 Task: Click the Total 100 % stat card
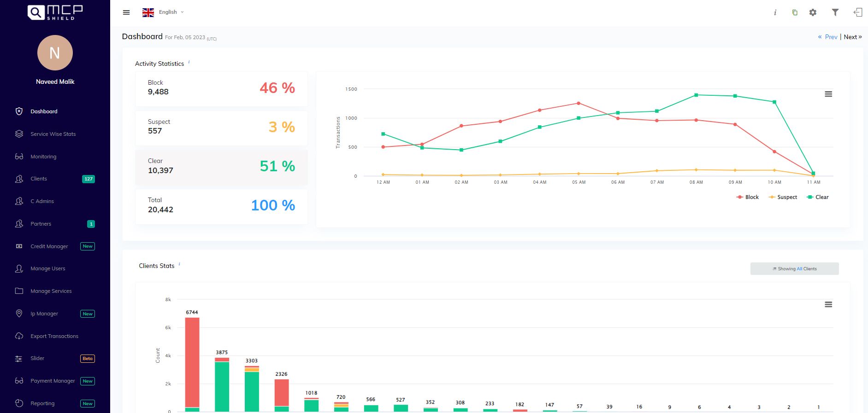[221, 207]
